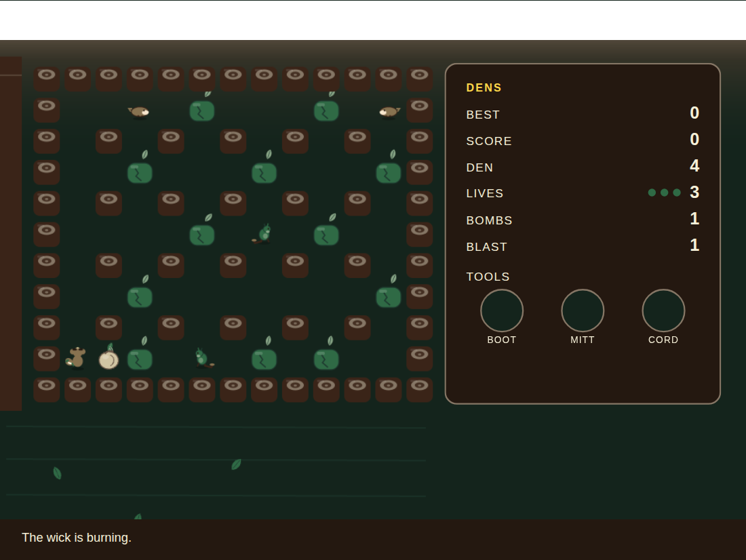The width and height of the screenshot is (746, 560).
Task: Click the green crate nearest the top-left mouse
Action: pyautogui.click(x=201, y=111)
